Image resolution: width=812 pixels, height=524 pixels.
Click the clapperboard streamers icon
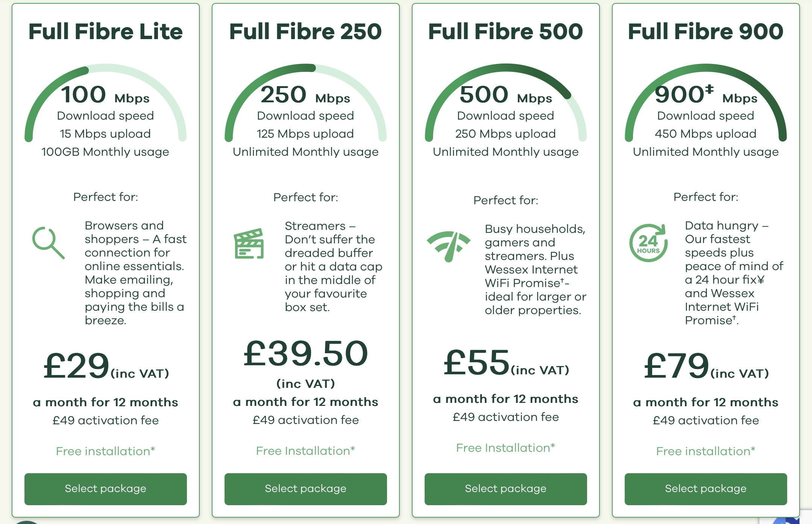[249, 243]
